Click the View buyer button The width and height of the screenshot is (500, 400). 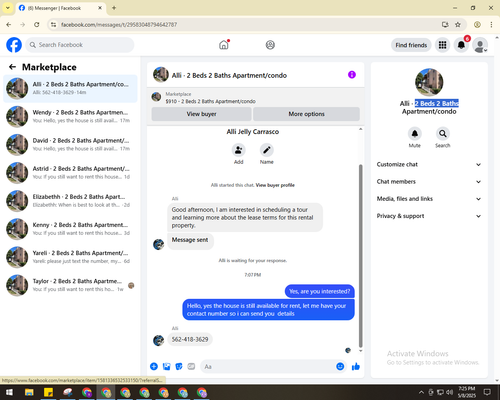[201, 114]
